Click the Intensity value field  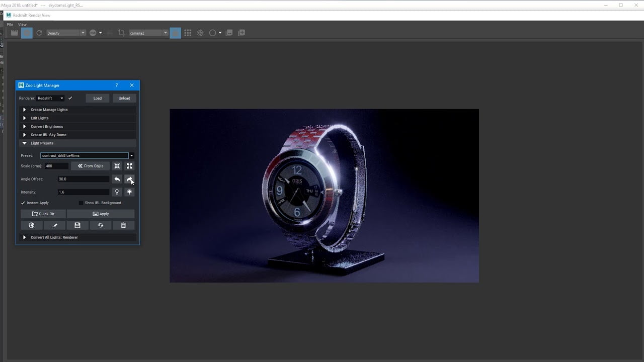(x=84, y=192)
